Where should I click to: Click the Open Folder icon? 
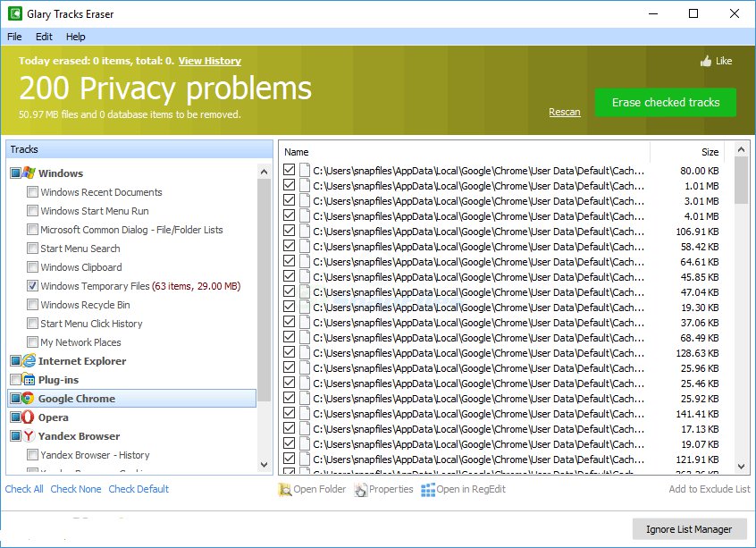[285, 489]
